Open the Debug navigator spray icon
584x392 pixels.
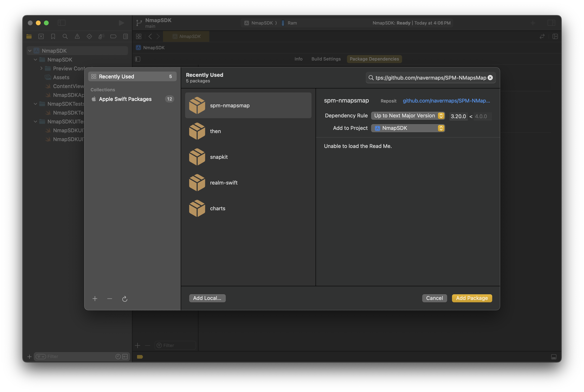(101, 37)
